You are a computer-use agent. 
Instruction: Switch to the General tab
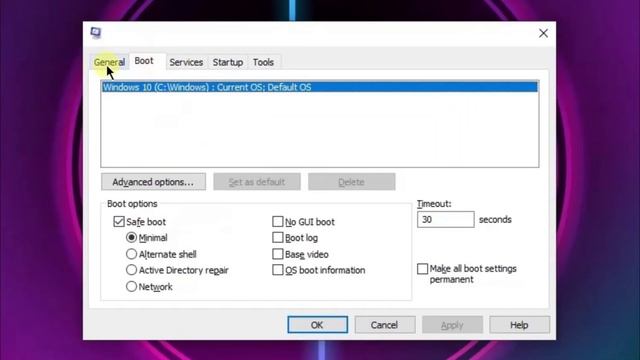click(109, 62)
